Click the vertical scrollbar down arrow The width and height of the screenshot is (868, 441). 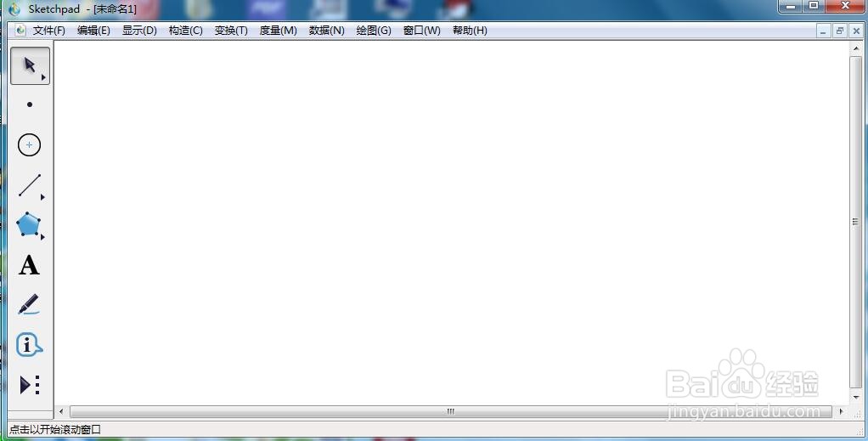click(x=856, y=397)
